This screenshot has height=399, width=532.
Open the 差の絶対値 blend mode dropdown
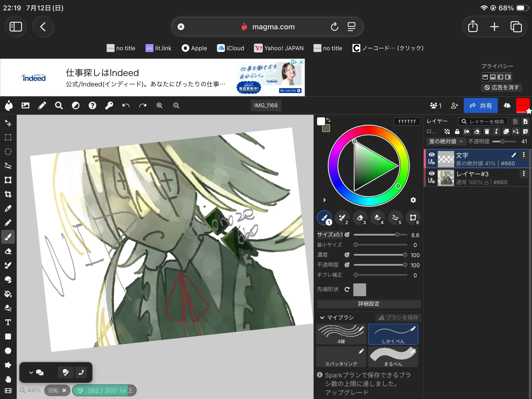(446, 141)
